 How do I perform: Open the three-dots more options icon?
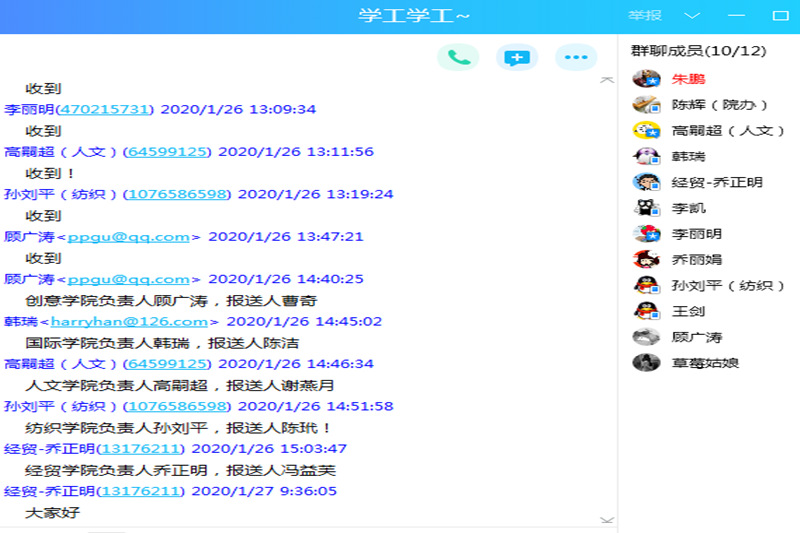click(x=575, y=57)
